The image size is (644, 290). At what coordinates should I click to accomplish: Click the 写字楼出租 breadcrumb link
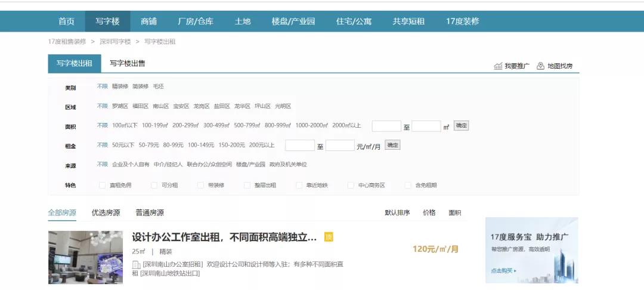[160, 42]
